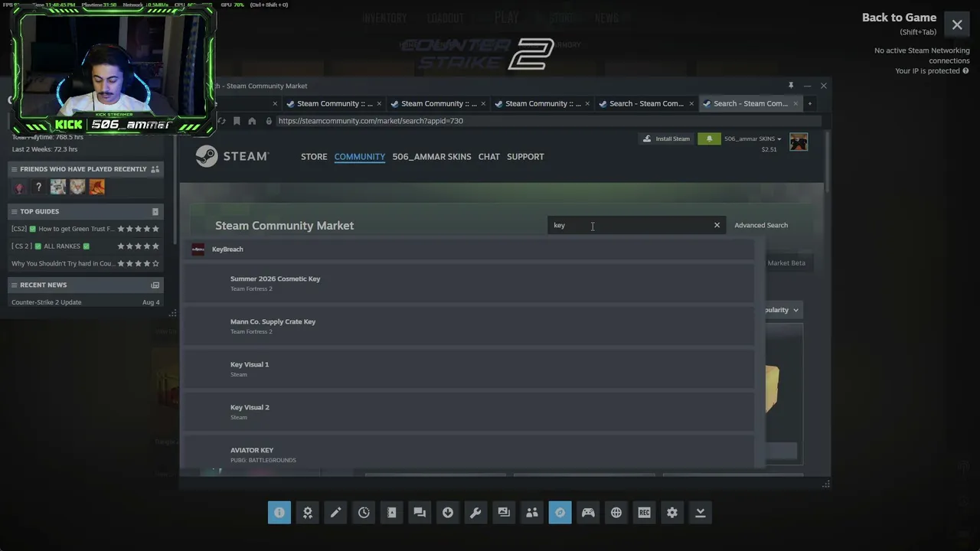Click the address bar URL field
The image size is (980, 551).
[x=547, y=121]
